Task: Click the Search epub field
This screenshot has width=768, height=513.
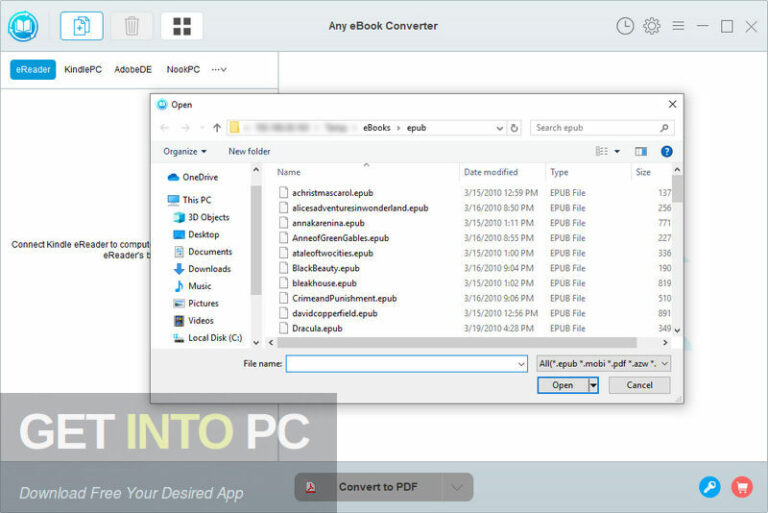Action: [602, 128]
